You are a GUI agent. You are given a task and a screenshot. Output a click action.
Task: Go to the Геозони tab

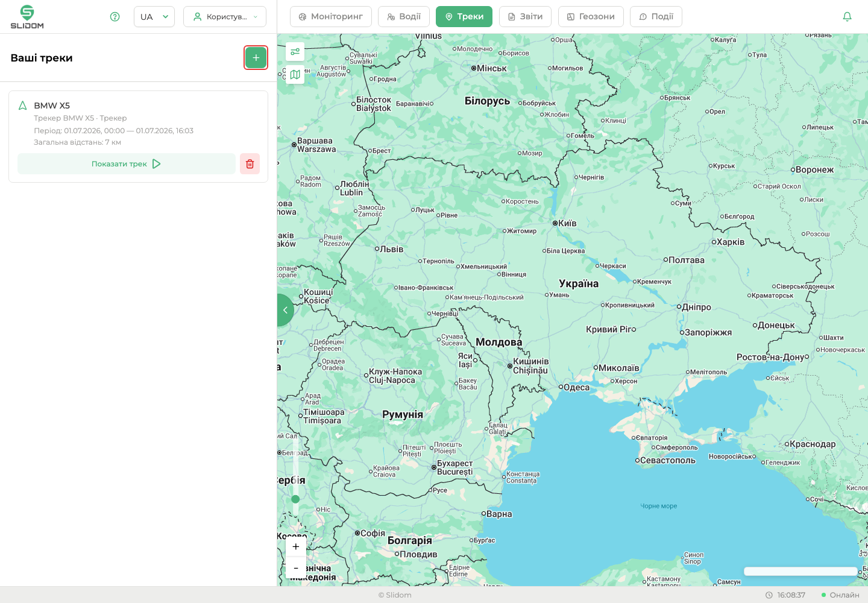tap(591, 17)
